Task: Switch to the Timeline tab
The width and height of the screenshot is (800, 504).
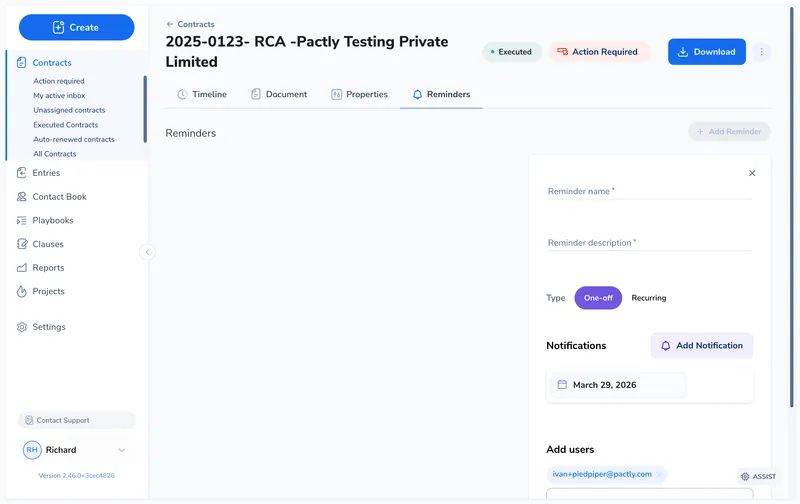Action: [x=201, y=95]
